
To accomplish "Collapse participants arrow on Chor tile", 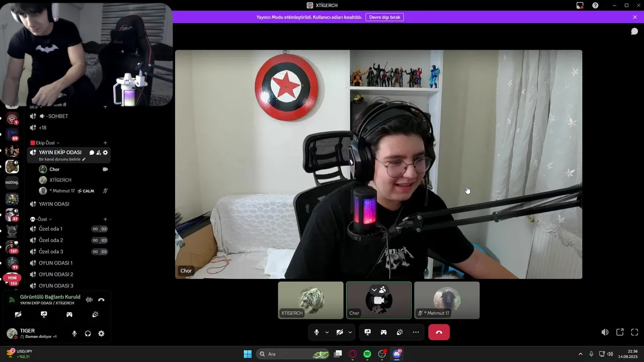I will point(374,290).
